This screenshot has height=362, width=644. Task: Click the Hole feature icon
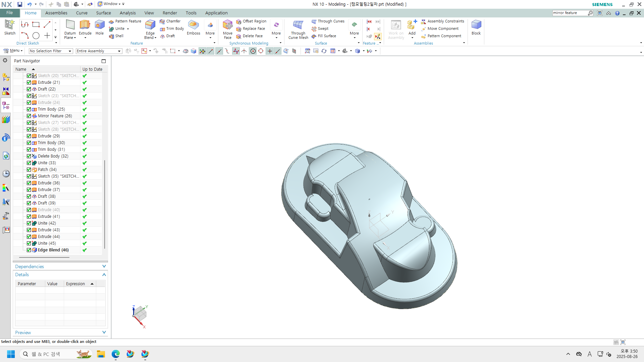tap(100, 25)
